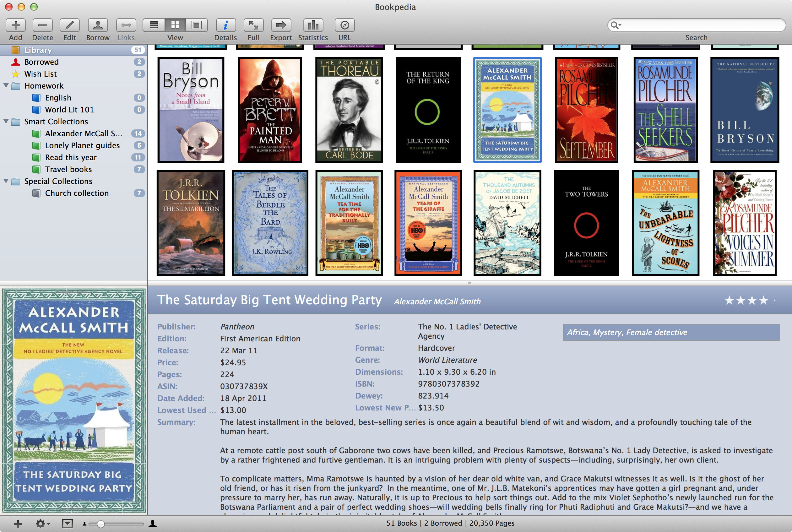Select The Two Towers cover
792x532 pixels.
[x=586, y=223]
